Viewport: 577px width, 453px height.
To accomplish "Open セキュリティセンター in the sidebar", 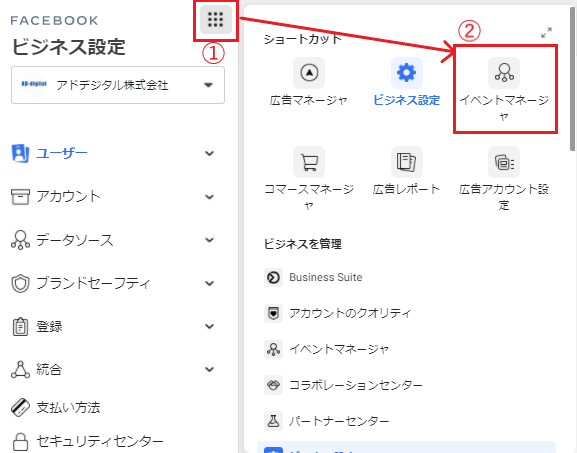I will click(100, 441).
